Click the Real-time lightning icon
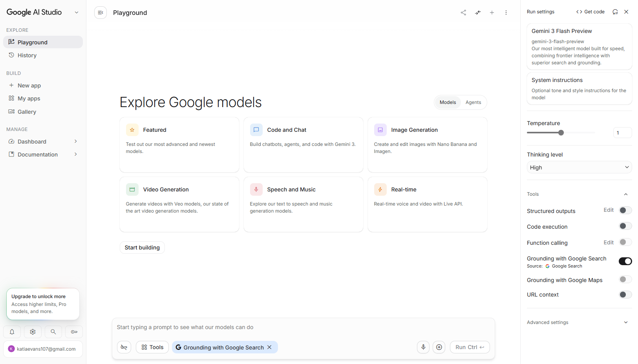 (380, 189)
